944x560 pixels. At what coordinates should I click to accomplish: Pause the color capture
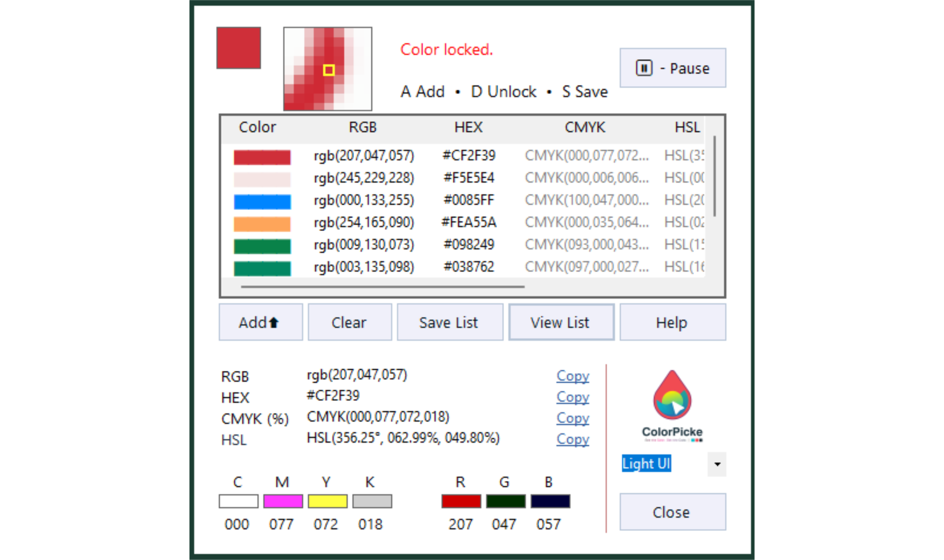(x=673, y=68)
